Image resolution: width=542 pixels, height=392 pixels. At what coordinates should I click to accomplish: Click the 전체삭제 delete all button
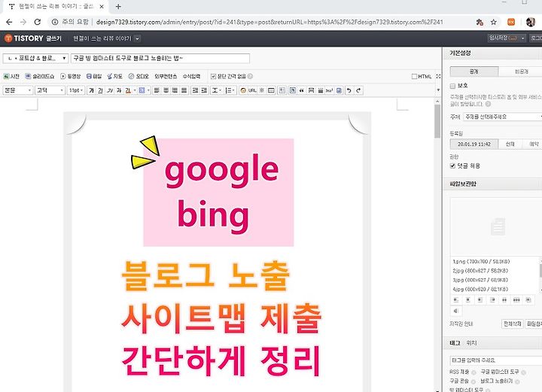513,324
